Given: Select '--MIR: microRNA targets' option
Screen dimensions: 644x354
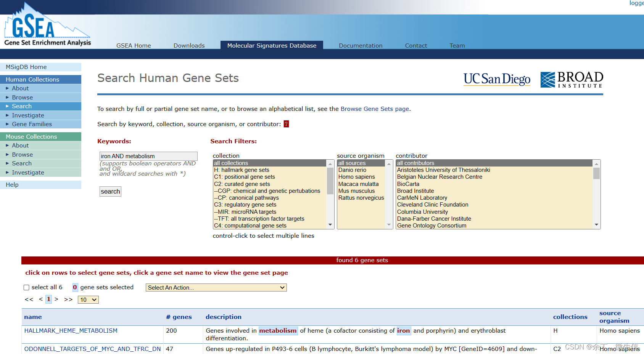Looking at the screenshot, I should [270, 212].
